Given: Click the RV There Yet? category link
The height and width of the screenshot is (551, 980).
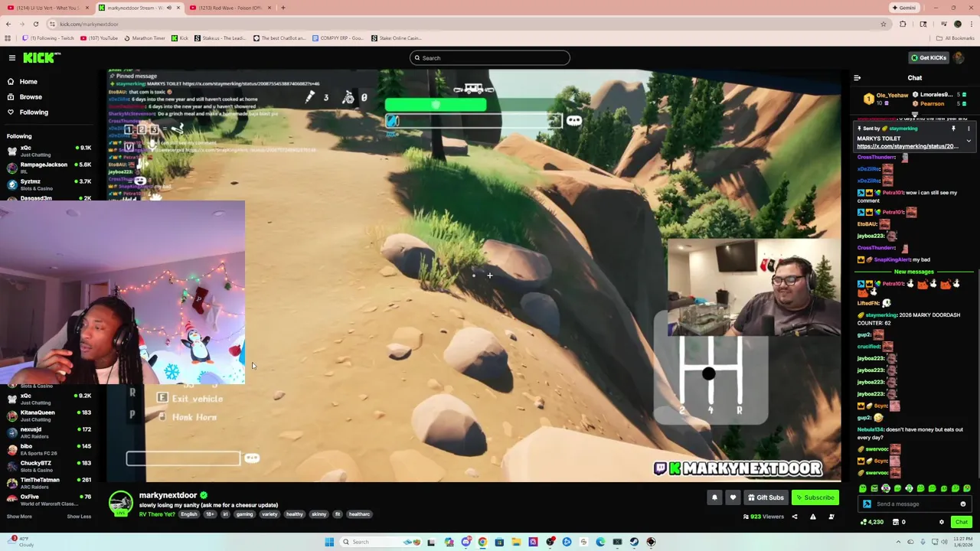Looking at the screenshot, I should tap(156, 514).
